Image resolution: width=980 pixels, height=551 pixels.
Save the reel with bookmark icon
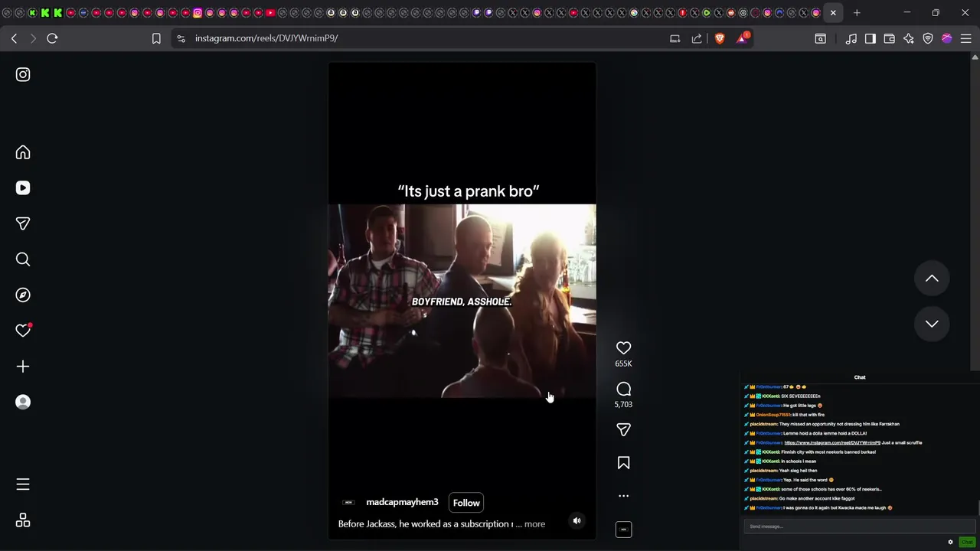tap(623, 463)
